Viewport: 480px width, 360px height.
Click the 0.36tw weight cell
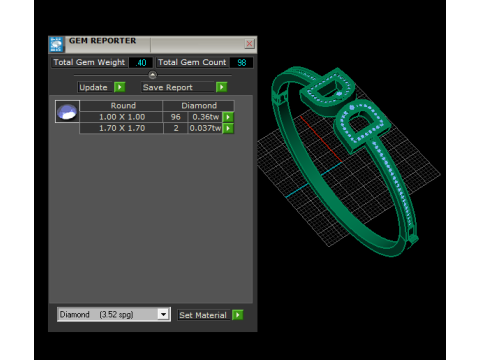point(205,117)
